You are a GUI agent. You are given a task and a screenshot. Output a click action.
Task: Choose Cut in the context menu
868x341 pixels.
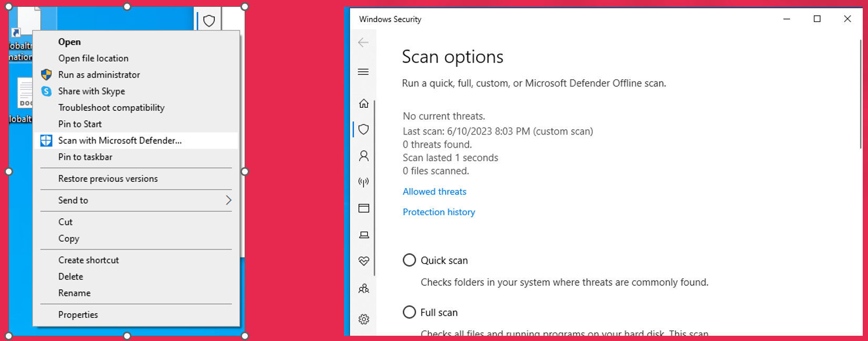tap(136, 222)
